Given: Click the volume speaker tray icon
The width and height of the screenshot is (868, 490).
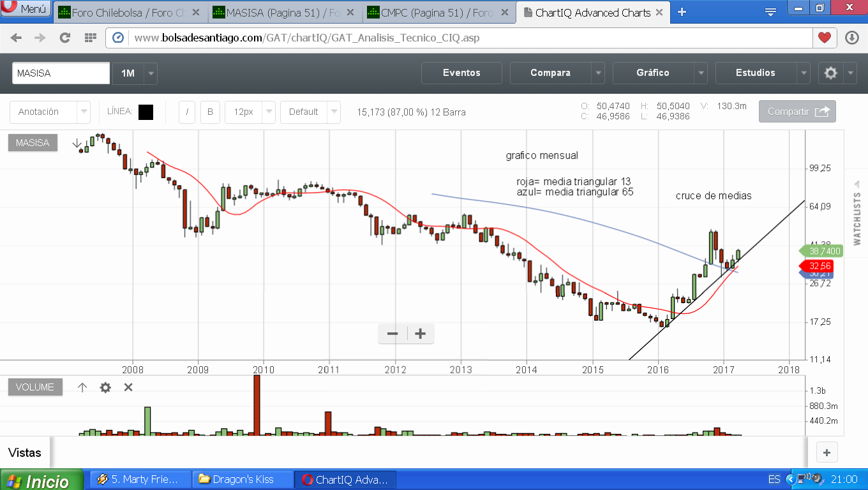Looking at the screenshot, I should pos(817,479).
